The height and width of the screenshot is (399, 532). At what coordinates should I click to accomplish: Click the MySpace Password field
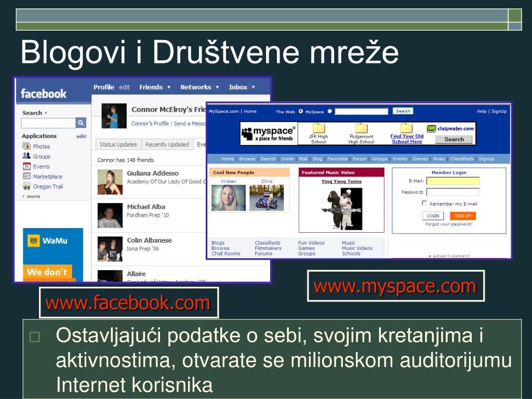coord(453,192)
